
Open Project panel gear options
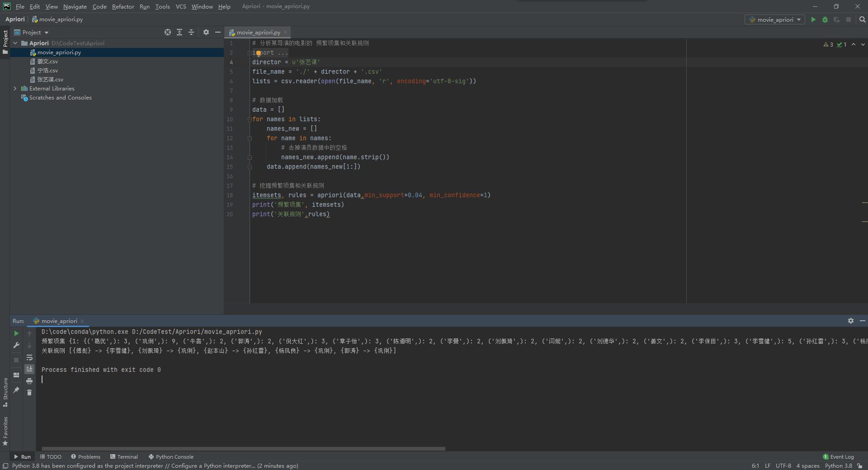pyautogui.click(x=206, y=32)
